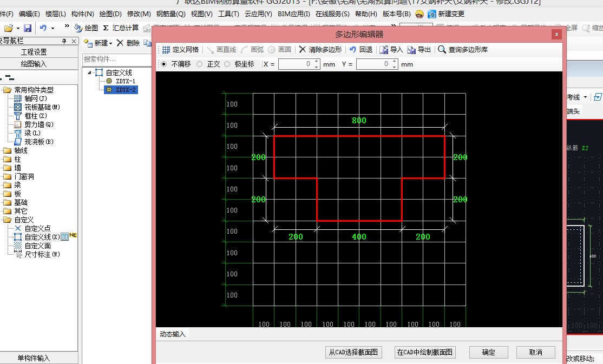Click the 回退 undo icon
The width and height of the screenshot is (603, 364).
pos(352,50)
